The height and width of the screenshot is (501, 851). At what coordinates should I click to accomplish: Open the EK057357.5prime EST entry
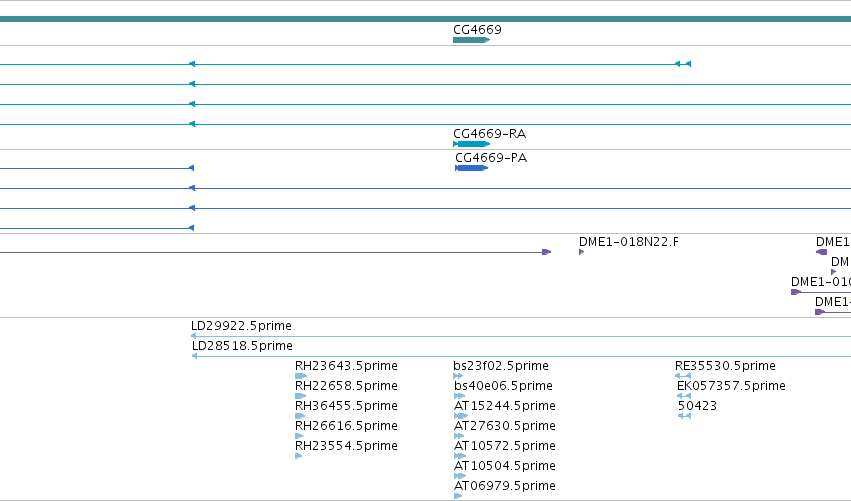point(731,386)
